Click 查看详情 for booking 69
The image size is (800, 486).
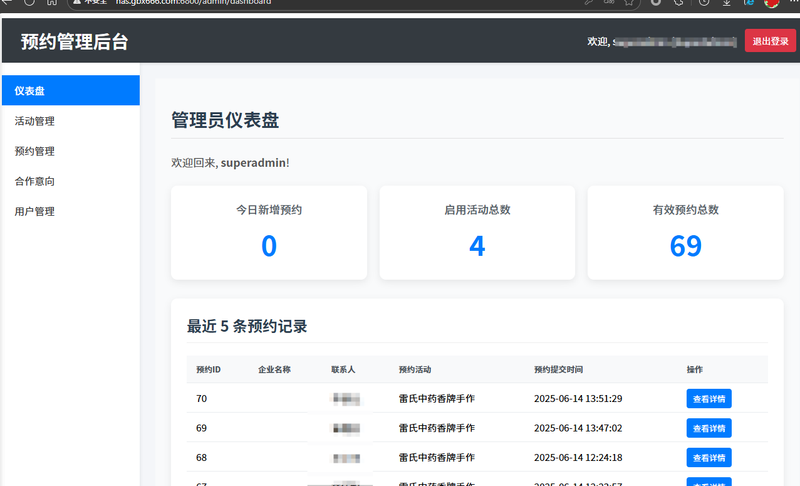pyautogui.click(x=709, y=428)
